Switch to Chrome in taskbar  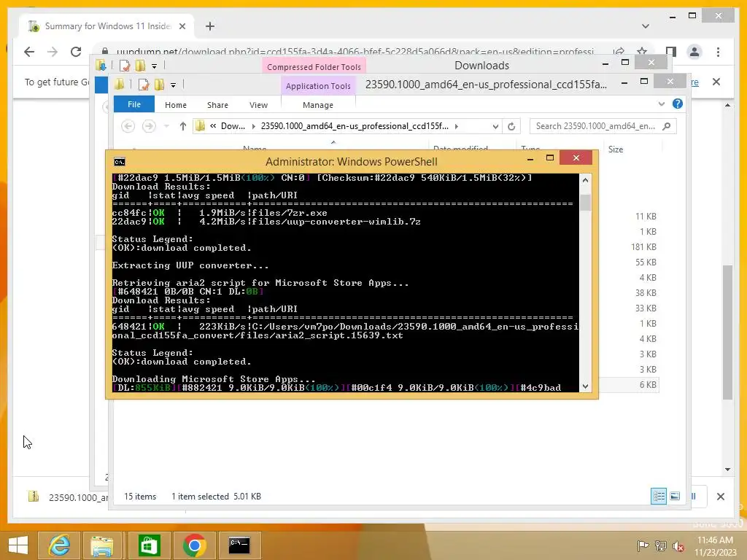[x=194, y=545]
